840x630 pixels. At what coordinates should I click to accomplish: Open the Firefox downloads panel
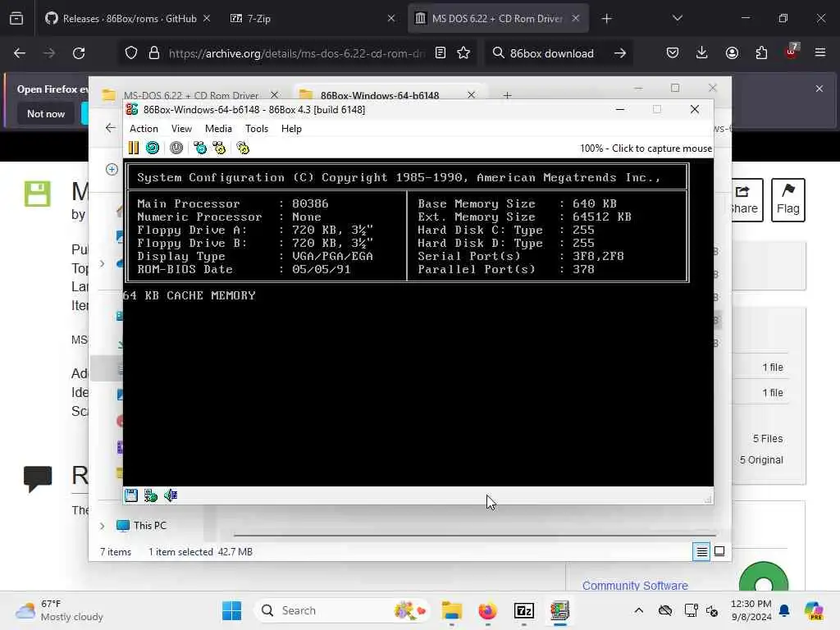(702, 53)
